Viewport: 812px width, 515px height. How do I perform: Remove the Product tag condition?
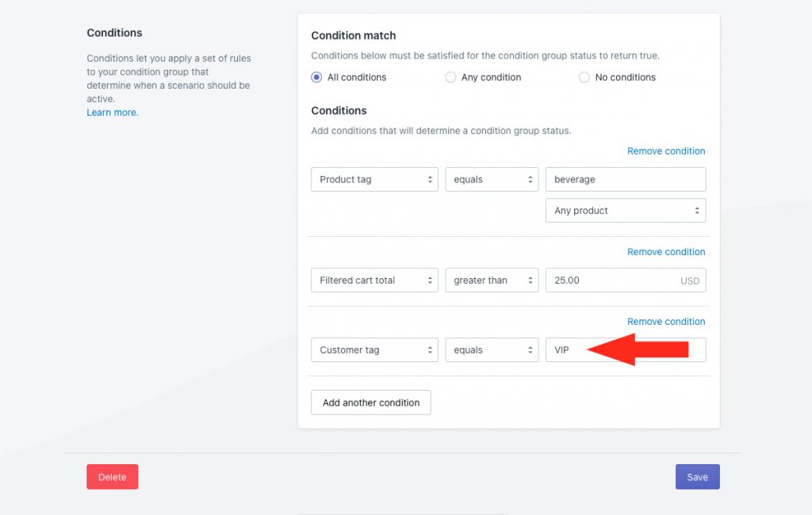click(x=666, y=151)
